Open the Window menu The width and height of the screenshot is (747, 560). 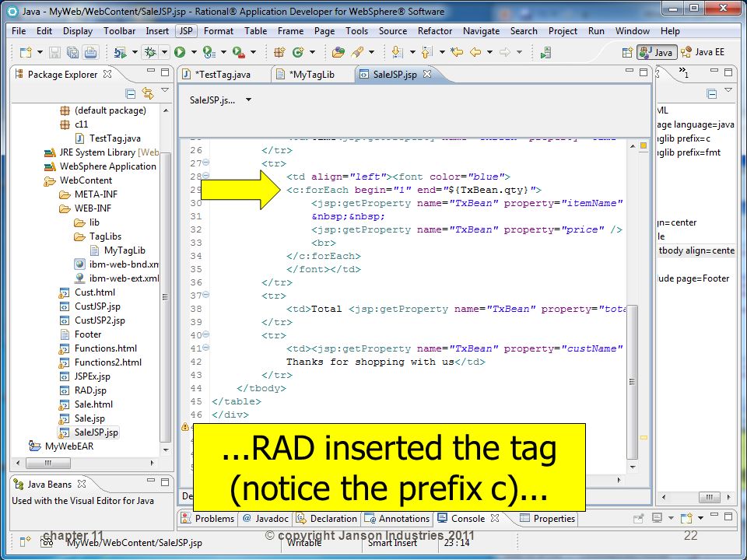[632, 31]
